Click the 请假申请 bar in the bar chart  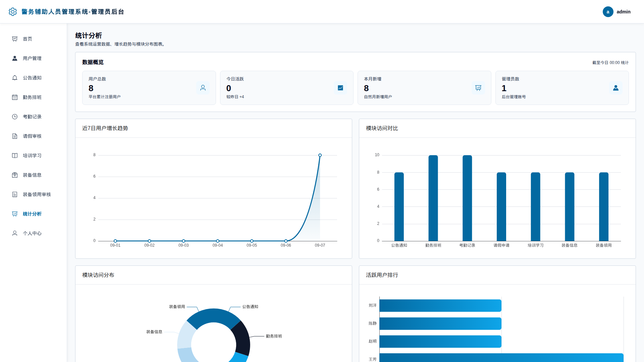[501, 206]
